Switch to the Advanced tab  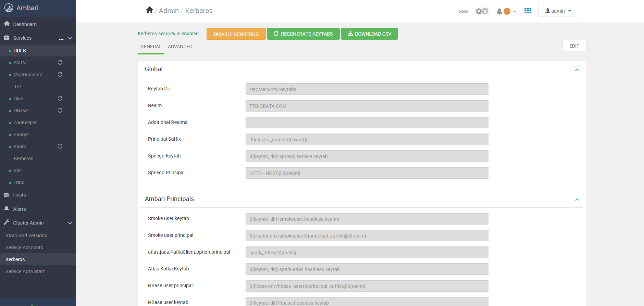[x=180, y=47]
